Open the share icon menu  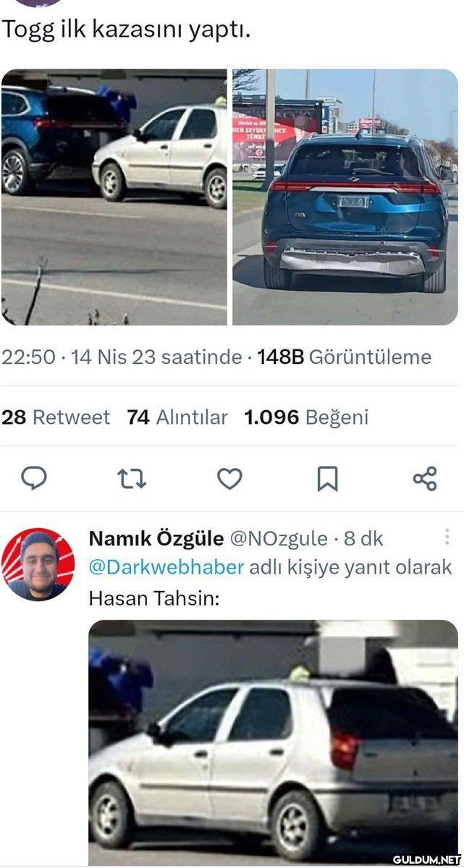pyautogui.click(x=425, y=478)
